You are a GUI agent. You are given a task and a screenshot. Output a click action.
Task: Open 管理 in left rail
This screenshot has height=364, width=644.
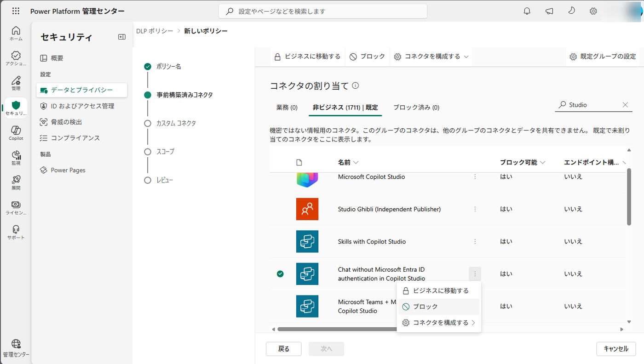pos(16,83)
